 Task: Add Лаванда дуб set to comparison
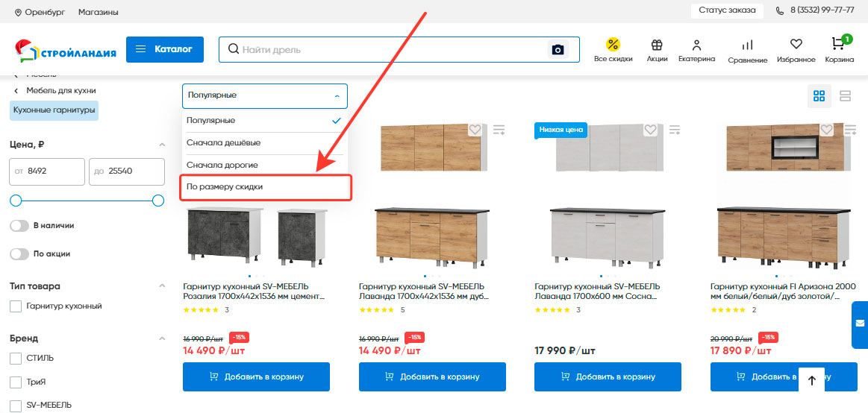pyautogui.click(x=499, y=130)
